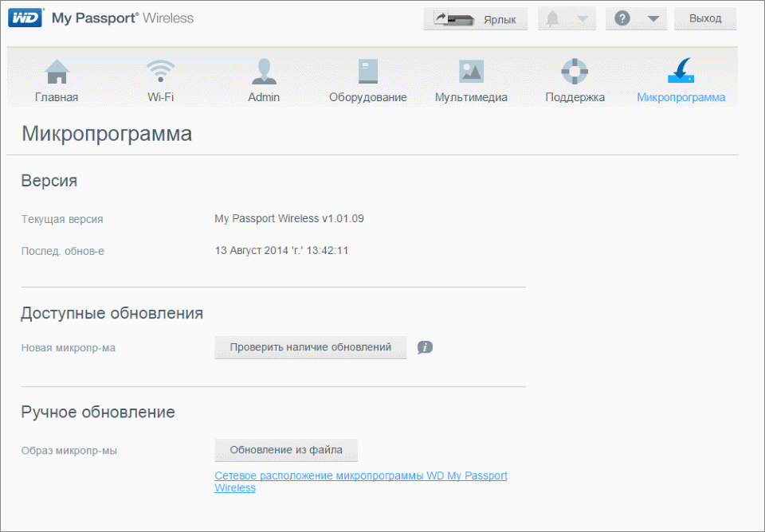Expand the help dropdown arrow

650,18
